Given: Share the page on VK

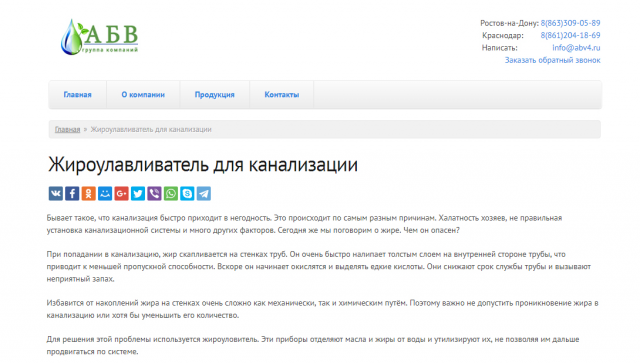Looking at the screenshot, I should click(x=56, y=194).
